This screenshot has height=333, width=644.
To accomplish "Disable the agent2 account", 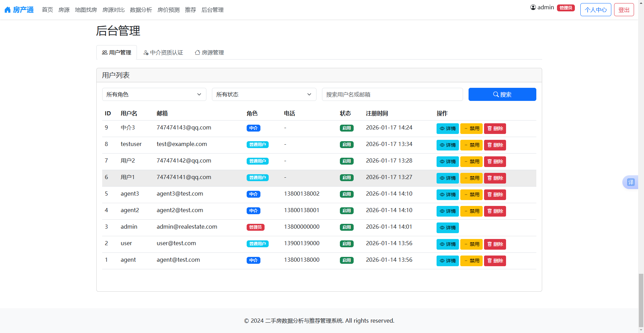I will pos(471,211).
